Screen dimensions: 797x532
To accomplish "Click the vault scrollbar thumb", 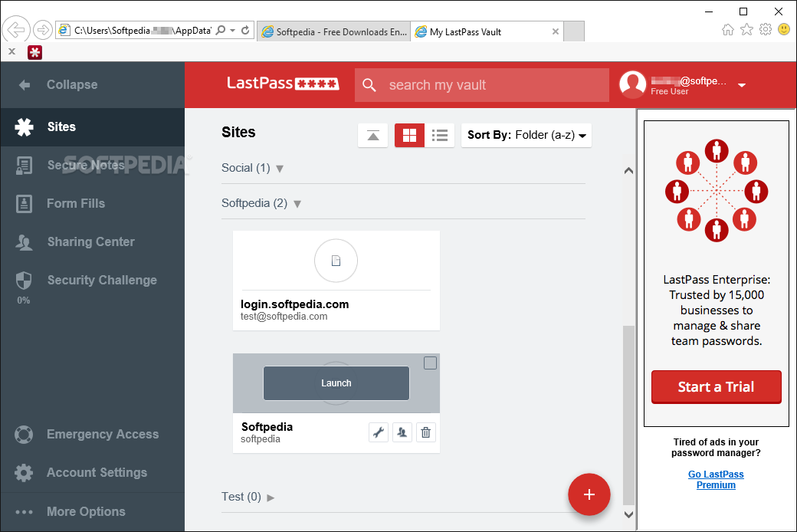I will pyautogui.click(x=628, y=415).
